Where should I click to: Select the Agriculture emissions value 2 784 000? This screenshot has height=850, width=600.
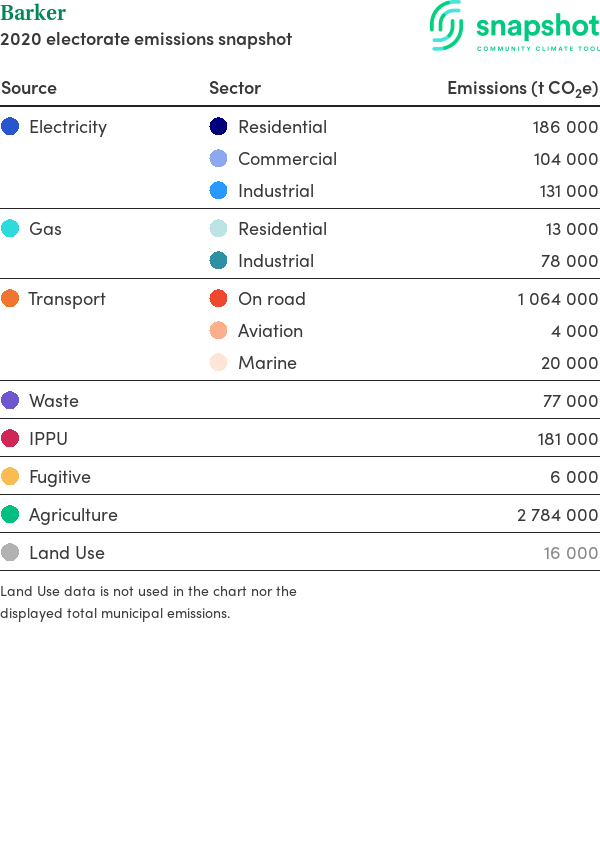[557, 514]
